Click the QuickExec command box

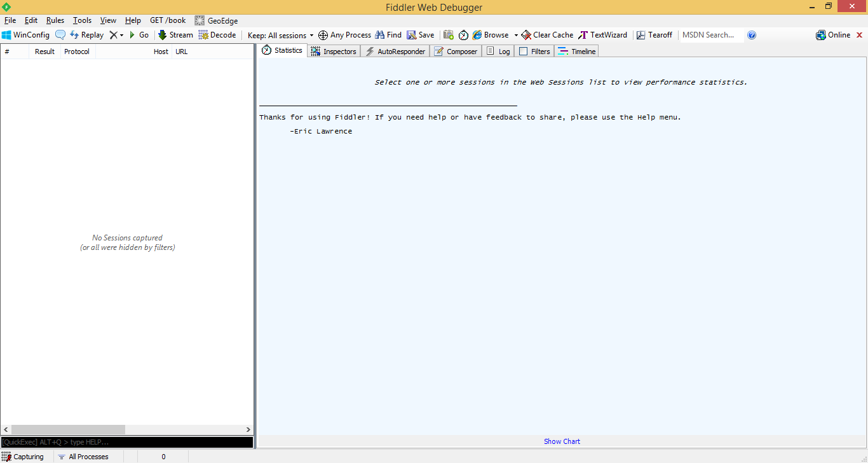[127, 441]
